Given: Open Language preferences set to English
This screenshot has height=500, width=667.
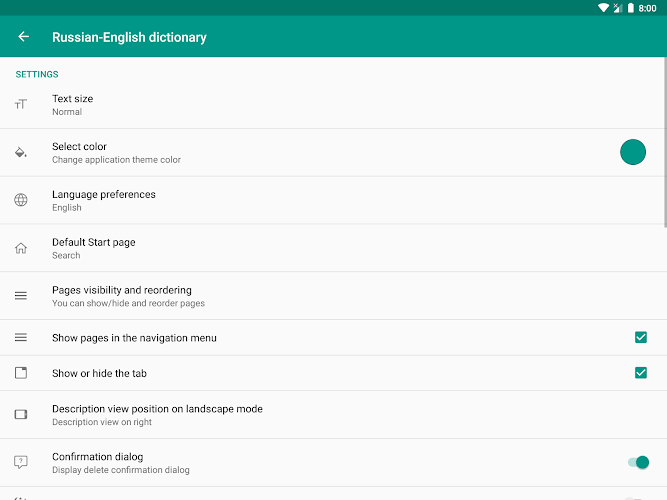Looking at the screenshot, I should coord(334,200).
